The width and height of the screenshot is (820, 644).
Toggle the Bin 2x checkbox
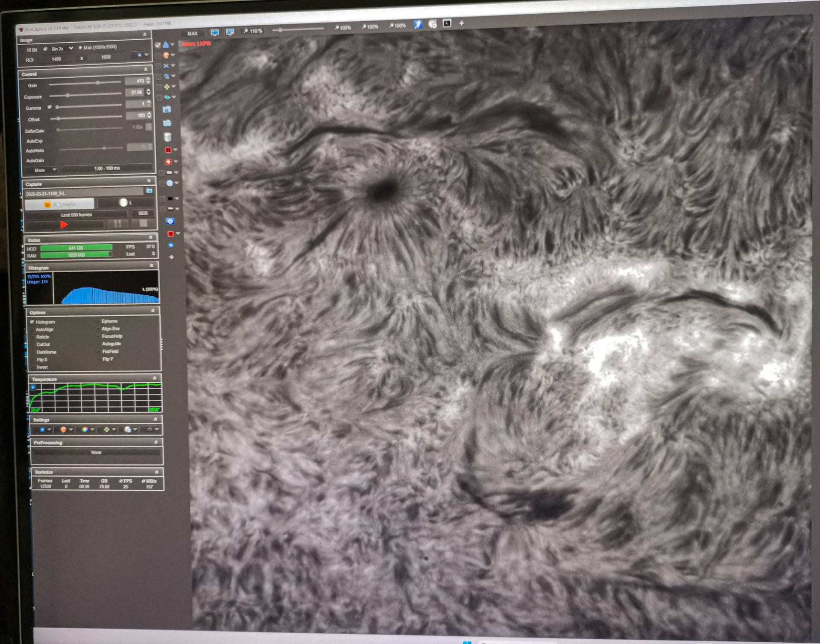45,49
